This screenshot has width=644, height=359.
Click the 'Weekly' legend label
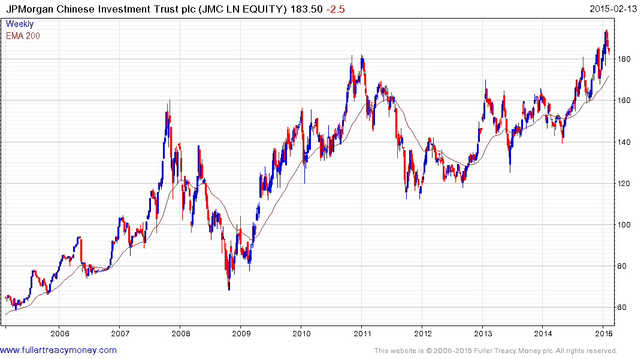pos(19,24)
